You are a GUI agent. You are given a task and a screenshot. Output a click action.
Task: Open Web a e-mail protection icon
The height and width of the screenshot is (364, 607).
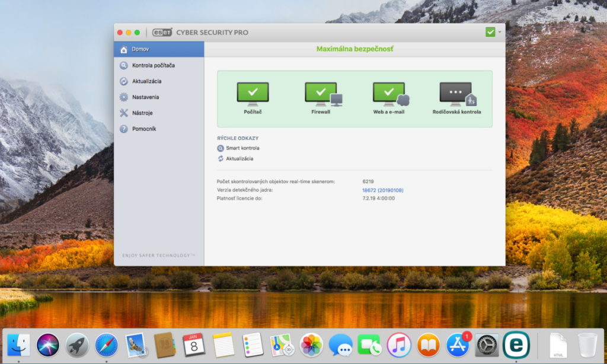(x=389, y=94)
